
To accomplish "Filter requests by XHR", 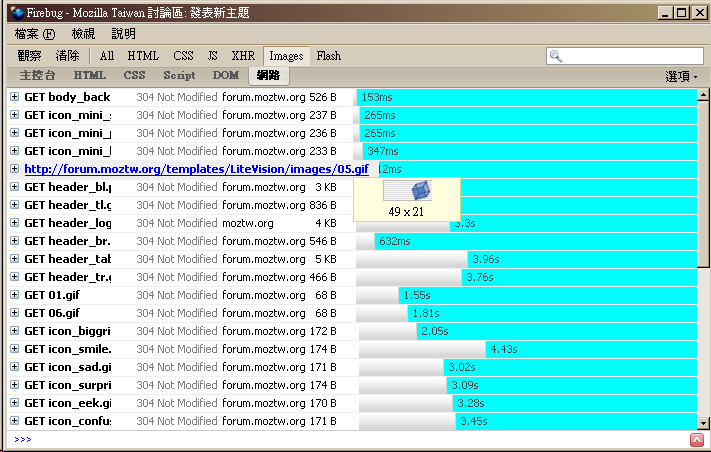I will click(x=243, y=56).
